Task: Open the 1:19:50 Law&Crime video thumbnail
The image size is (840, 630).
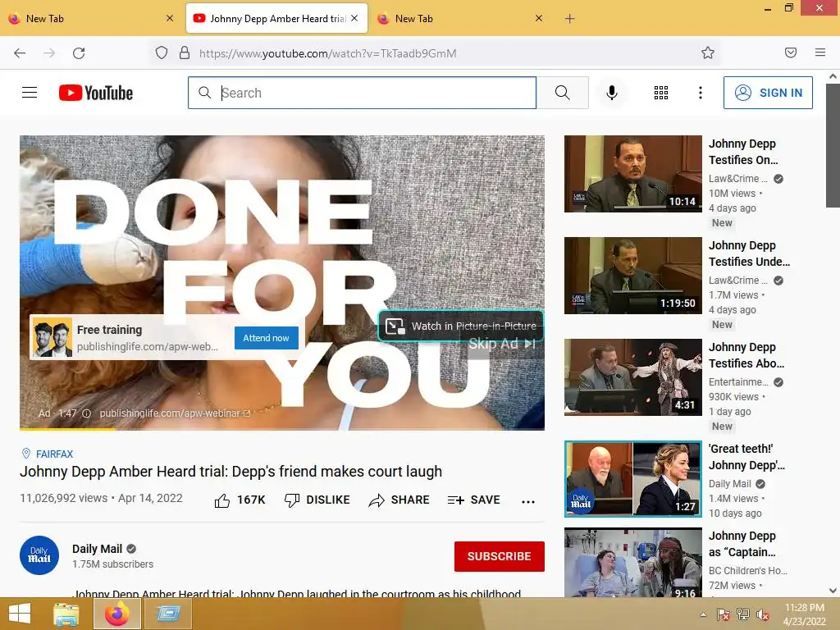Action: (x=632, y=276)
